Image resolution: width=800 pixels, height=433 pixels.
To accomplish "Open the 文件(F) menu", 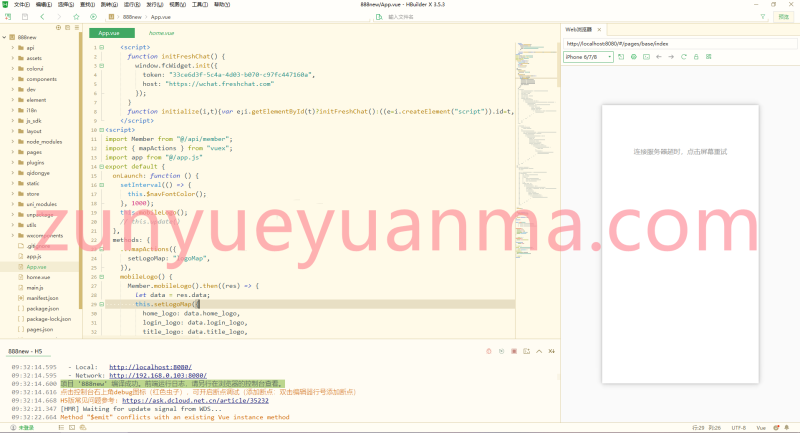I will [x=21, y=4].
